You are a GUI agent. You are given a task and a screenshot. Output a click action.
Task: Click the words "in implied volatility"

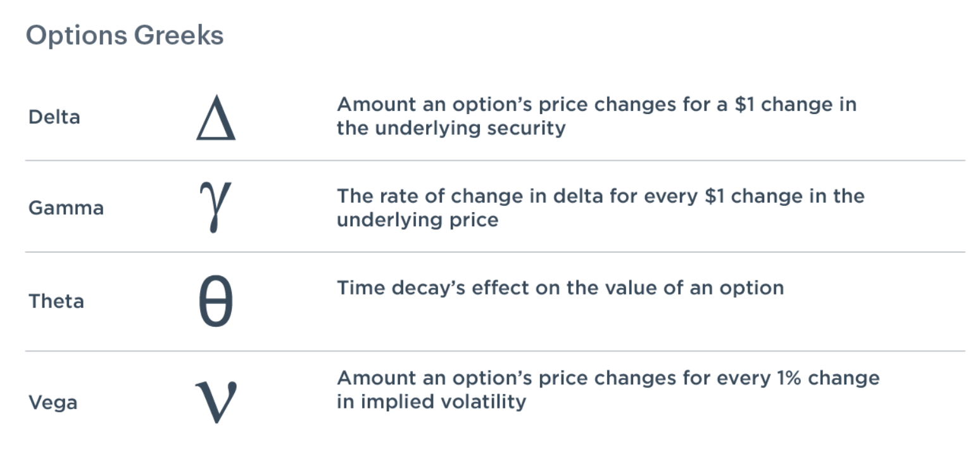[x=431, y=402]
